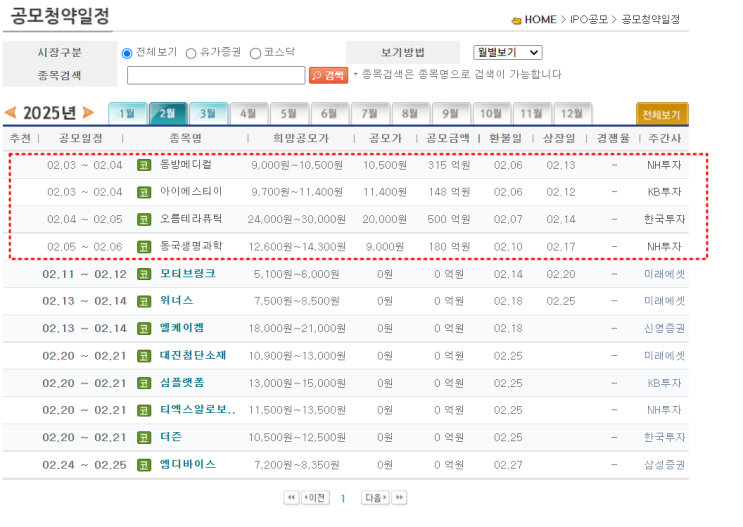Click KOSDAQ icon in 엠디바이스 row
This screenshot has width=743, height=527.
pyautogui.click(x=144, y=465)
